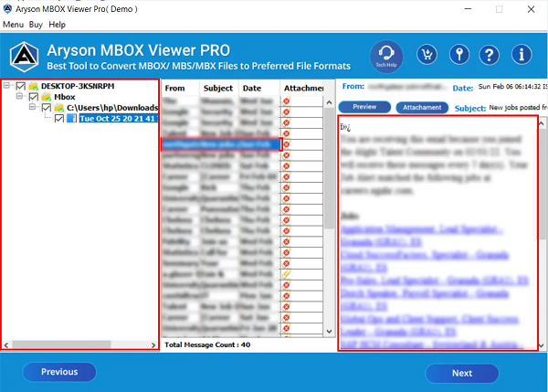Open the Help menu
Screen dimensions: 548x392
coord(57,25)
